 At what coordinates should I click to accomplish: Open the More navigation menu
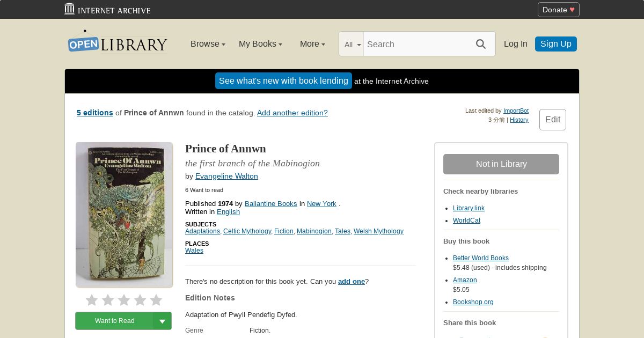(x=312, y=44)
